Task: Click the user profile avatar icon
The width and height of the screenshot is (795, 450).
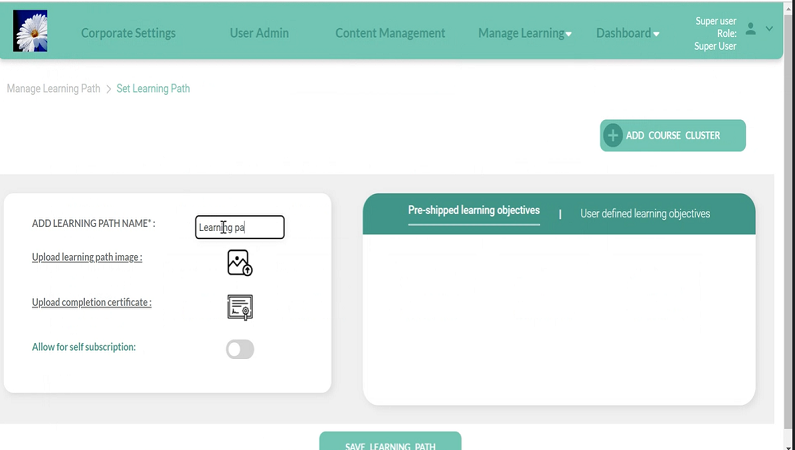Action: pos(751,29)
